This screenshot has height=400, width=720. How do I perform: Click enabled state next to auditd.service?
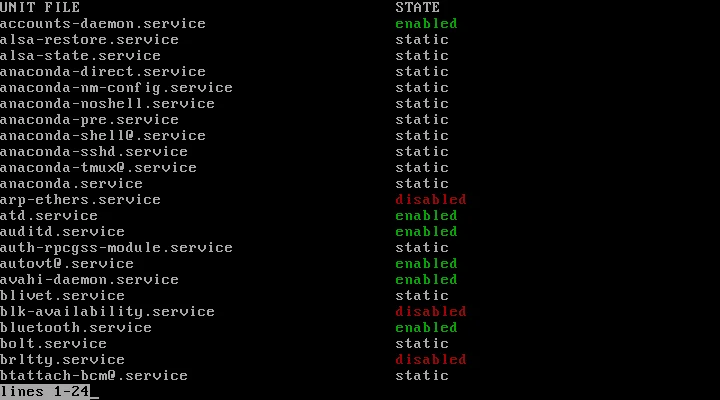(x=426, y=232)
